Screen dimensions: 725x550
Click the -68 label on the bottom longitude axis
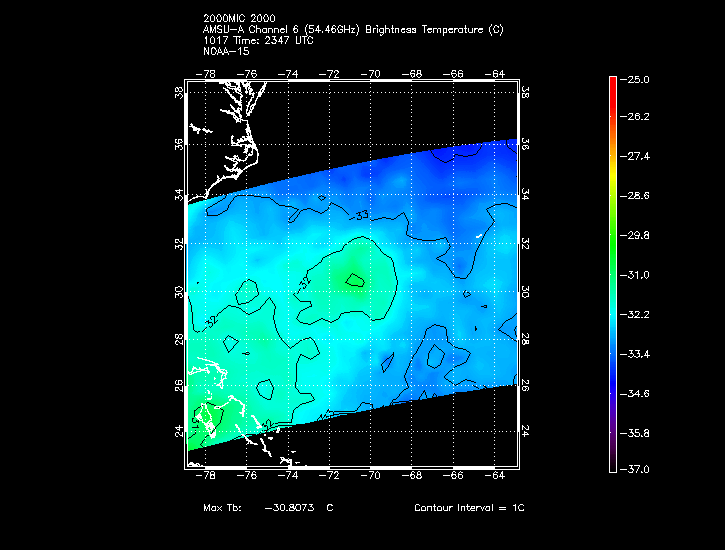(412, 476)
